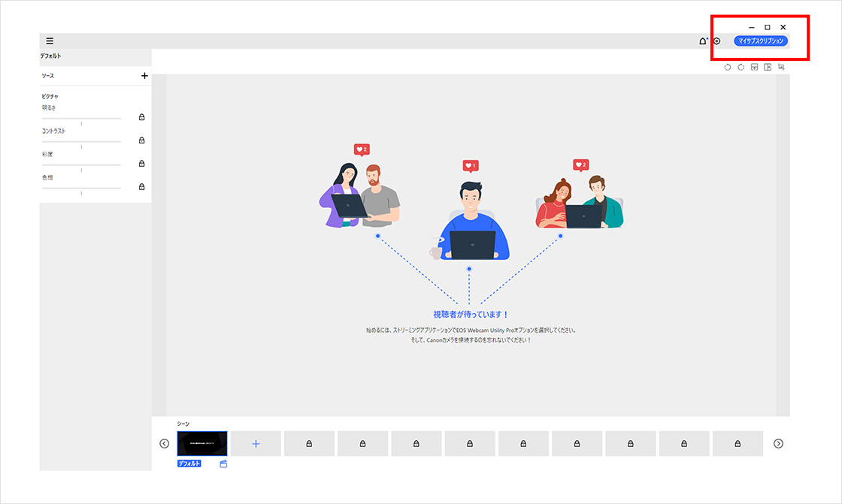The width and height of the screenshot is (842, 504).
Task: Select the crop tool icon
Action: coord(781,67)
